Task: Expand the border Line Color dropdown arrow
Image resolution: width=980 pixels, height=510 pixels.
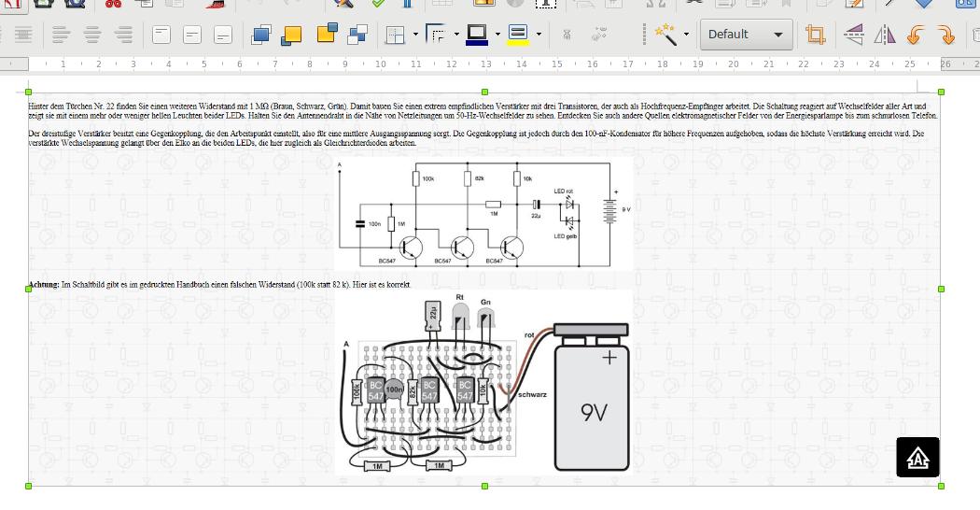Action: pos(497,35)
